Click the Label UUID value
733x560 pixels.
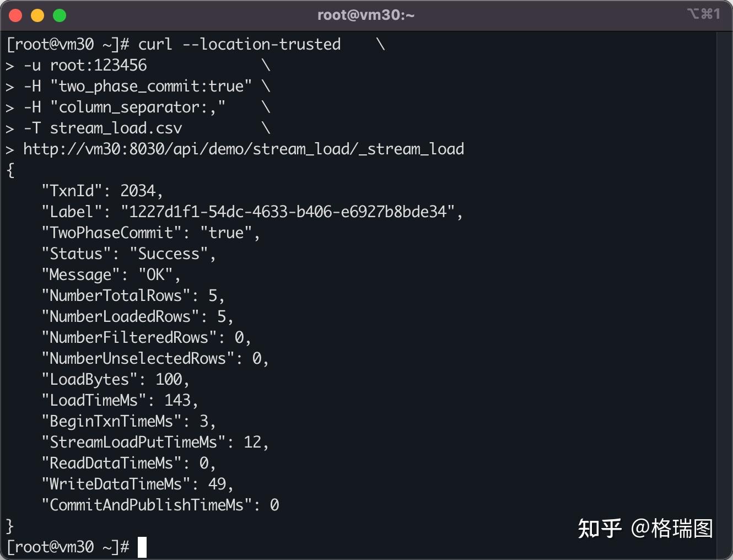click(x=288, y=212)
